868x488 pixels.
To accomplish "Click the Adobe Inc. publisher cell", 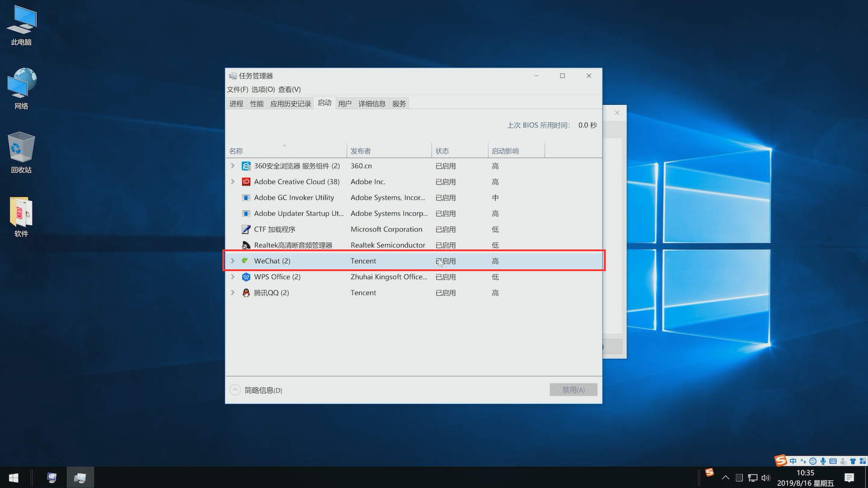I will pyautogui.click(x=368, y=181).
